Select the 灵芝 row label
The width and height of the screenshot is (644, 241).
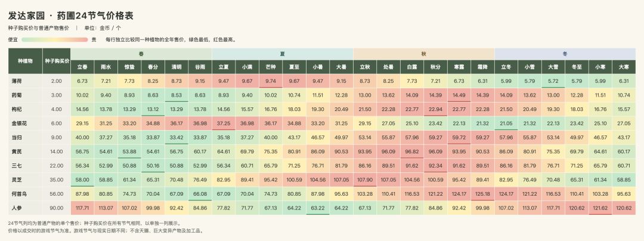pyautogui.click(x=25, y=180)
